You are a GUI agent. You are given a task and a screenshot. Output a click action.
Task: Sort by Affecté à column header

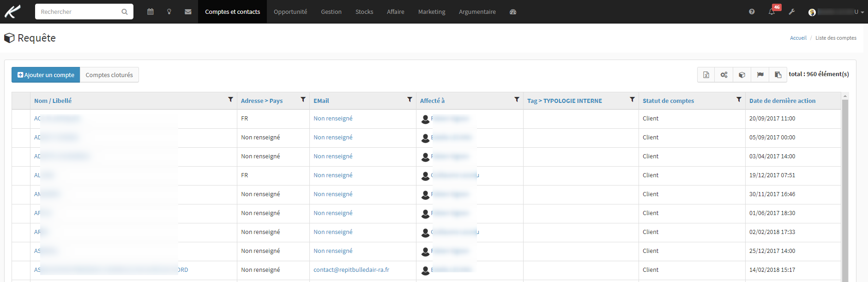tap(432, 101)
